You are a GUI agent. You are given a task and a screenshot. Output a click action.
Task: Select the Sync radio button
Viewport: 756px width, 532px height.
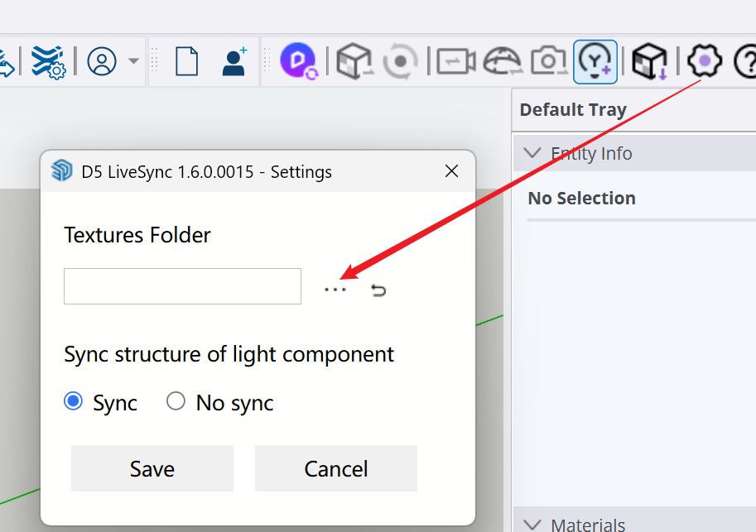pyautogui.click(x=74, y=402)
